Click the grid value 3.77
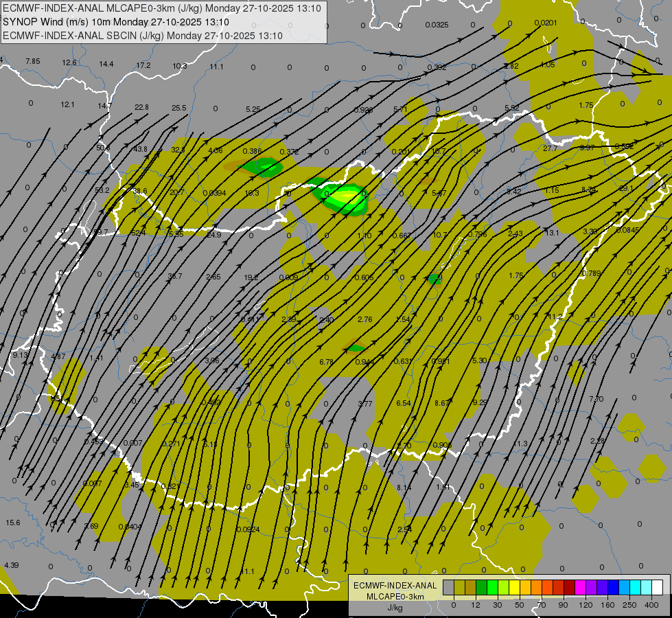 364,404
